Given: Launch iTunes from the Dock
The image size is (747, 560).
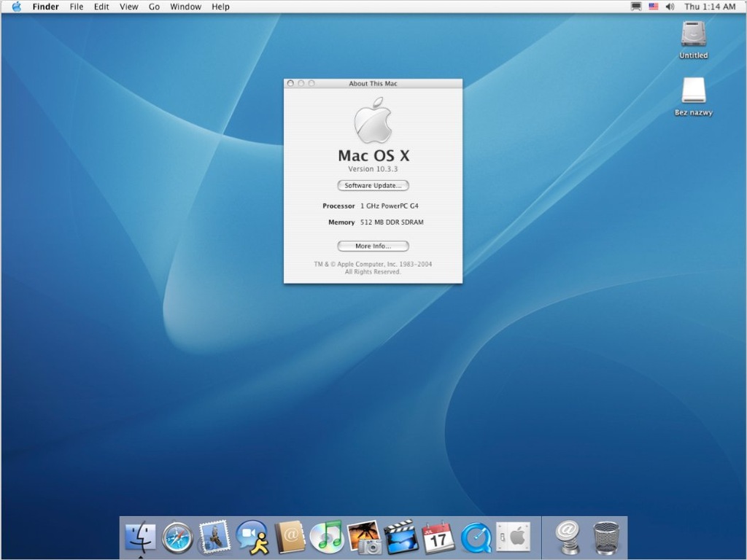Looking at the screenshot, I should click(328, 537).
